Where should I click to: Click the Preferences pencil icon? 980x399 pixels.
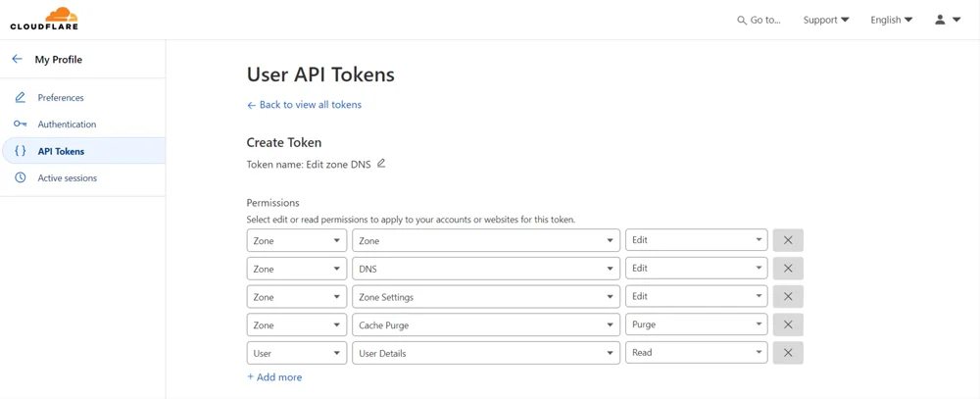[20, 98]
